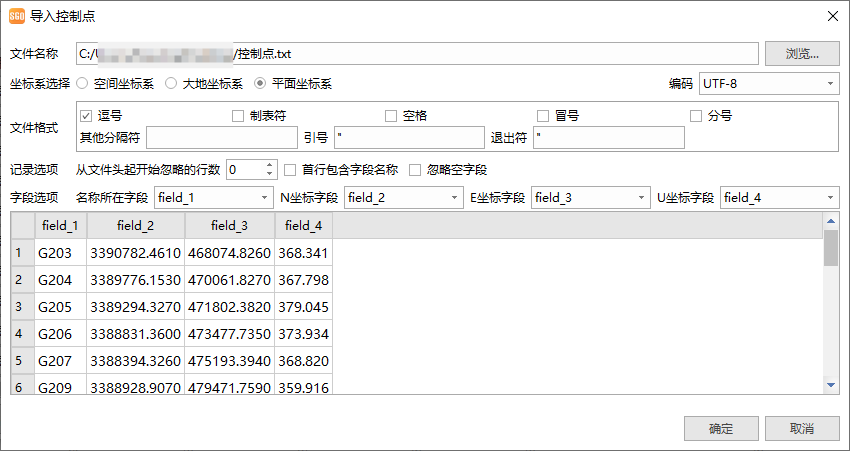
Task: Toggle the 忽略空字段 checkbox
Action: coord(415,170)
